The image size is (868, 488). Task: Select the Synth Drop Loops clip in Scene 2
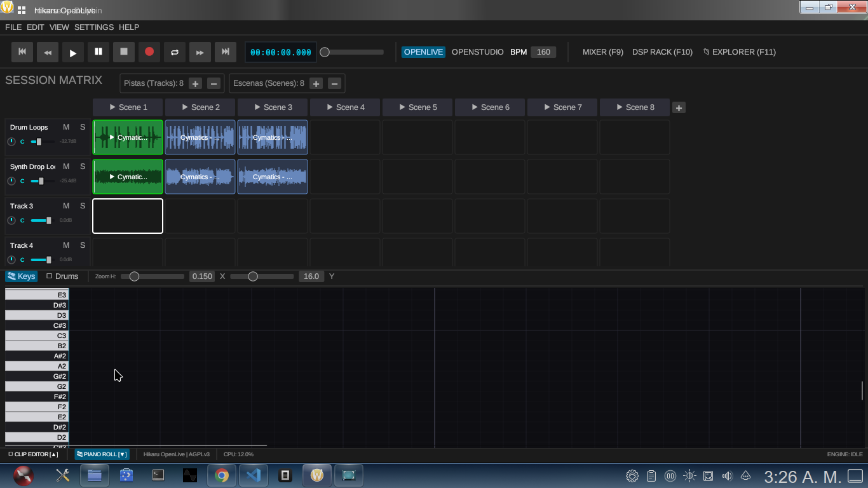point(200,177)
